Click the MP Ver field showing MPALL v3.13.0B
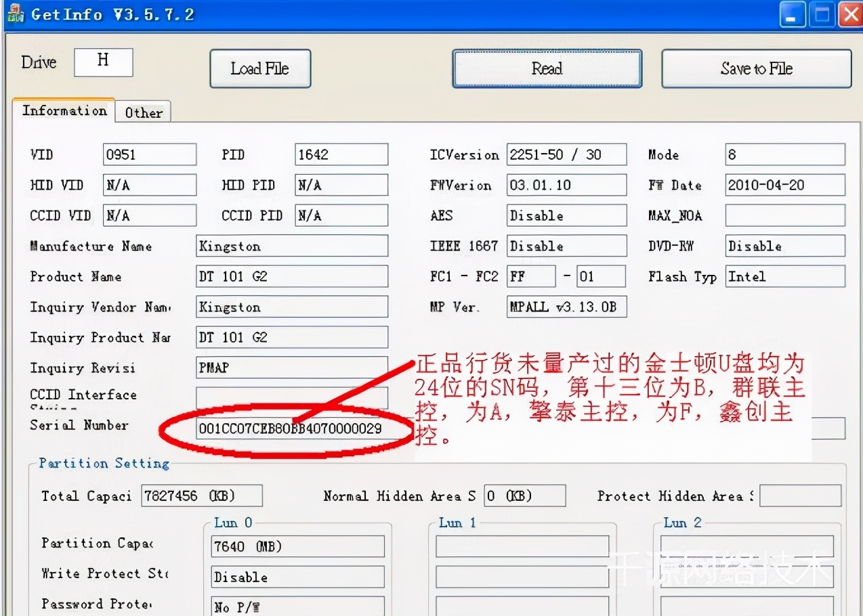Viewport: 863px width, 616px height. coord(568,307)
